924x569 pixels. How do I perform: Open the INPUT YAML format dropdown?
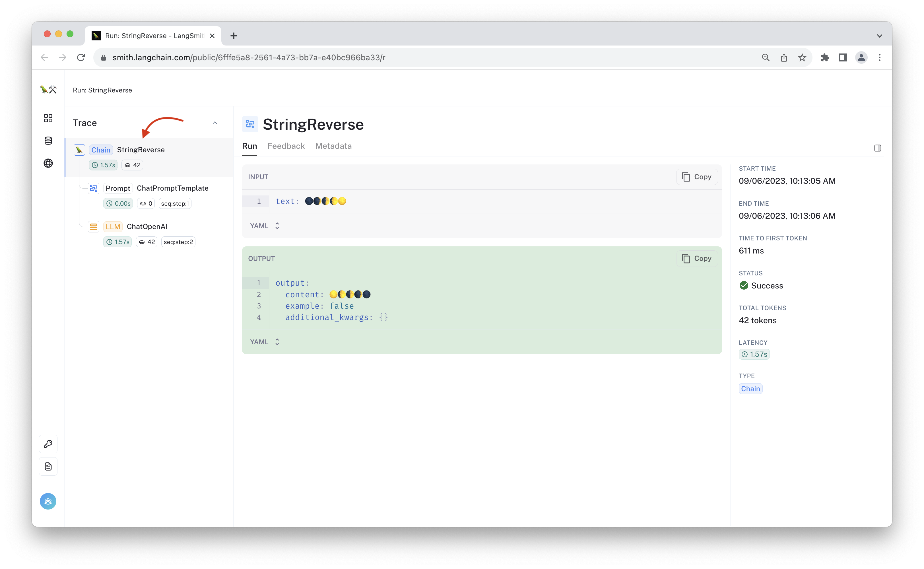pyautogui.click(x=265, y=226)
